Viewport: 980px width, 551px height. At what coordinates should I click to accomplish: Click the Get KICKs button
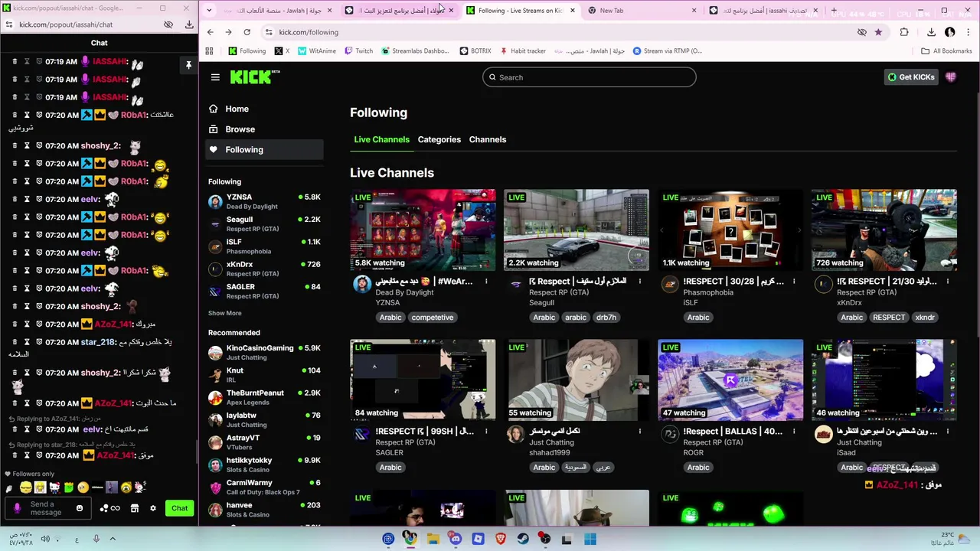click(x=911, y=77)
